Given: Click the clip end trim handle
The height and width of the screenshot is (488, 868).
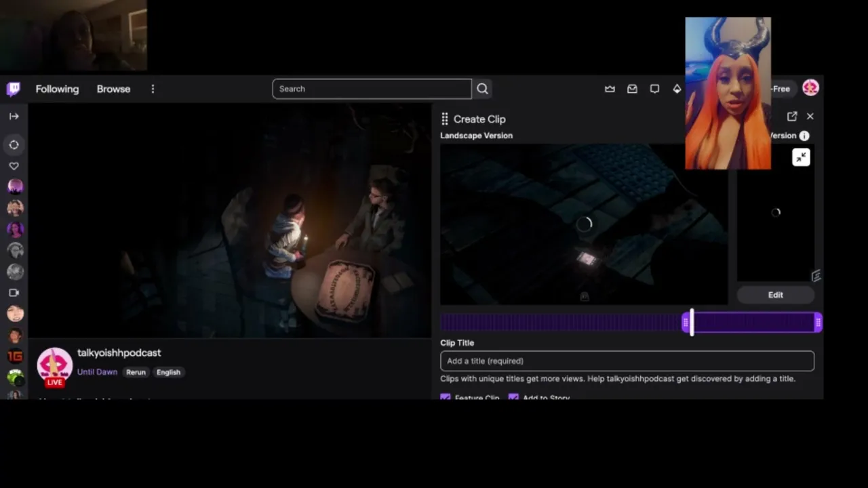Looking at the screenshot, I should pos(818,323).
